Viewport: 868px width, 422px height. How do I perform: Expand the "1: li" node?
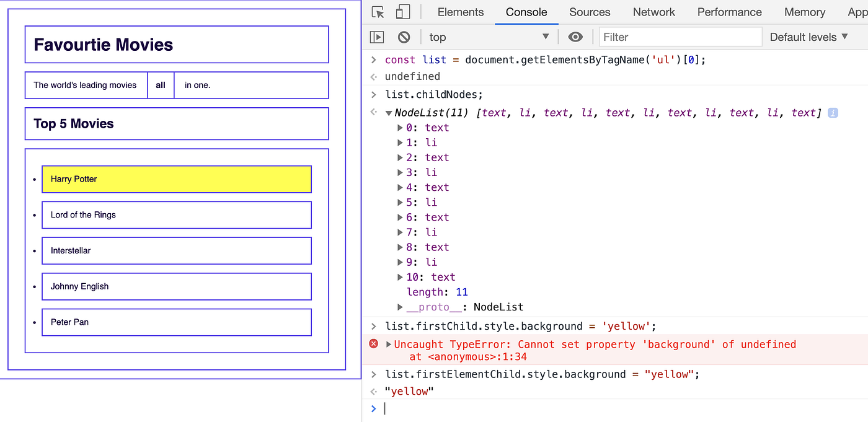tap(400, 143)
